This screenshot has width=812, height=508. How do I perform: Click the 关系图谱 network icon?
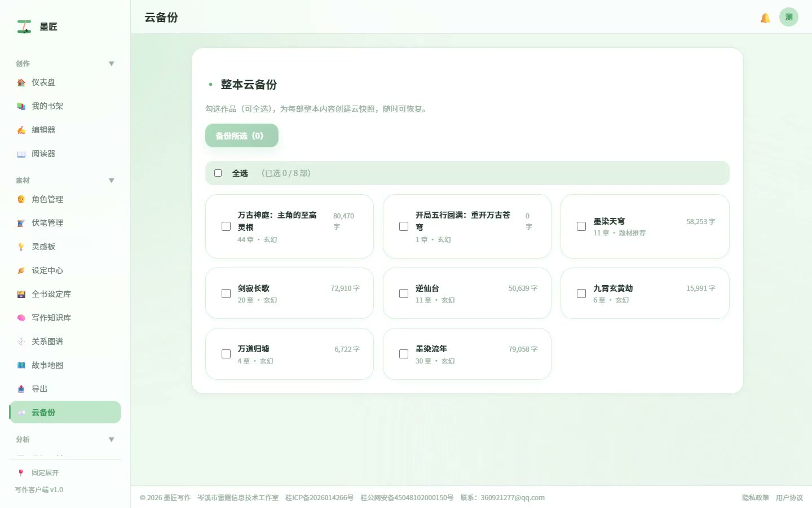21,341
